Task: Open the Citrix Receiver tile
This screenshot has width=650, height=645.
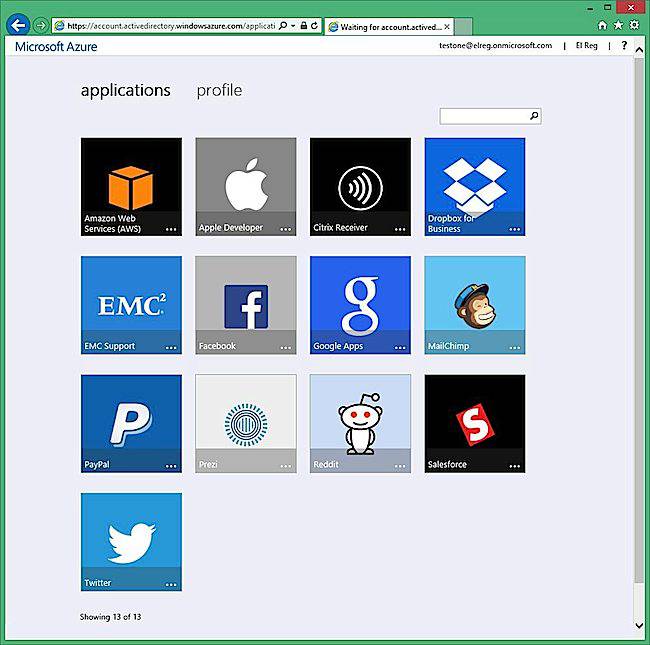Action: tap(360, 187)
